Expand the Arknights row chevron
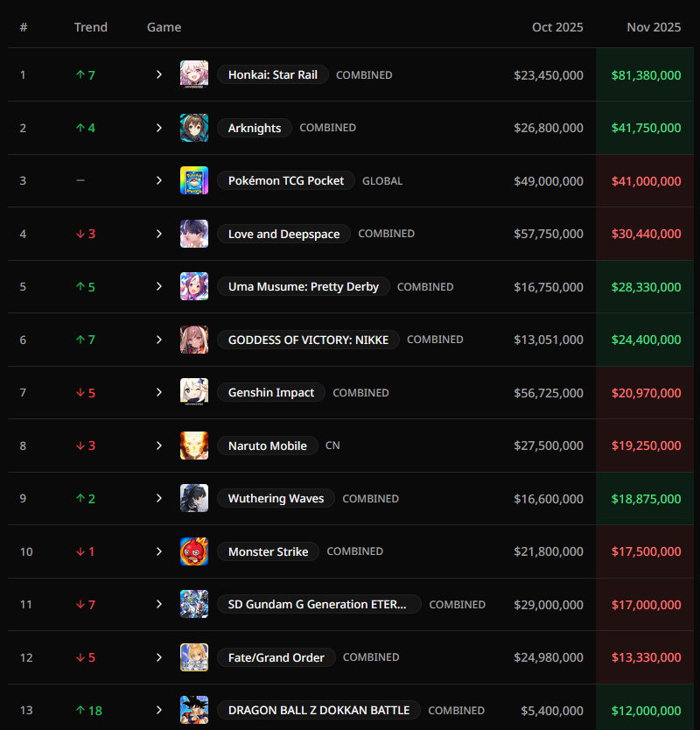This screenshot has width=700, height=730. [159, 128]
